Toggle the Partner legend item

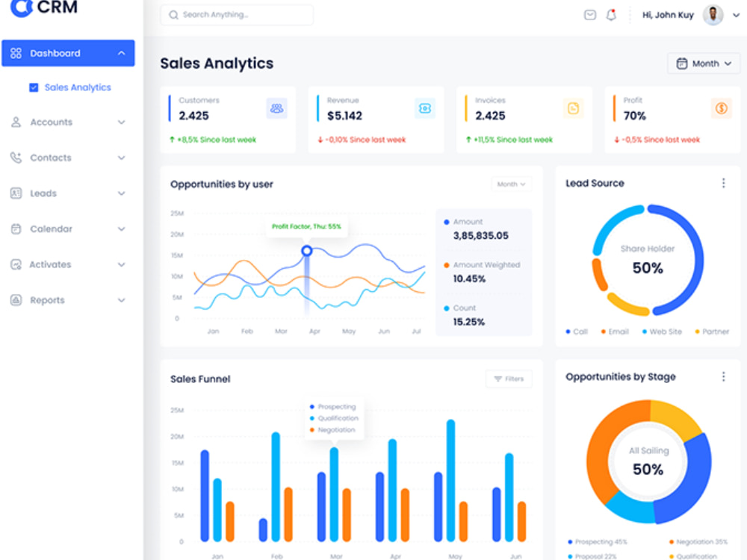(x=712, y=332)
